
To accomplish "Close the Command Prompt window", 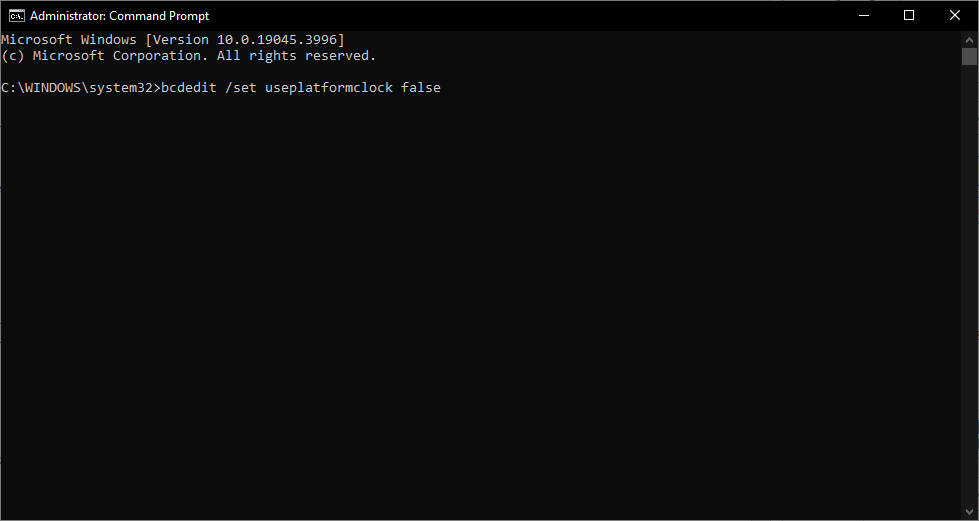I will 955,15.
